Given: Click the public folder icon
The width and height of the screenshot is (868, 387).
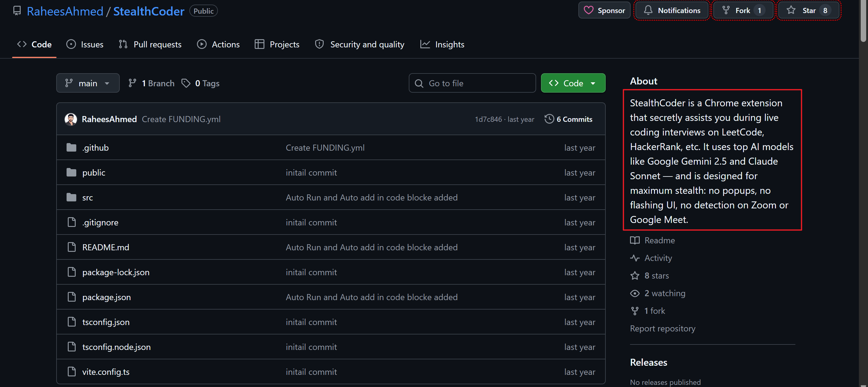Looking at the screenshot, I should (x=71, y=173).
